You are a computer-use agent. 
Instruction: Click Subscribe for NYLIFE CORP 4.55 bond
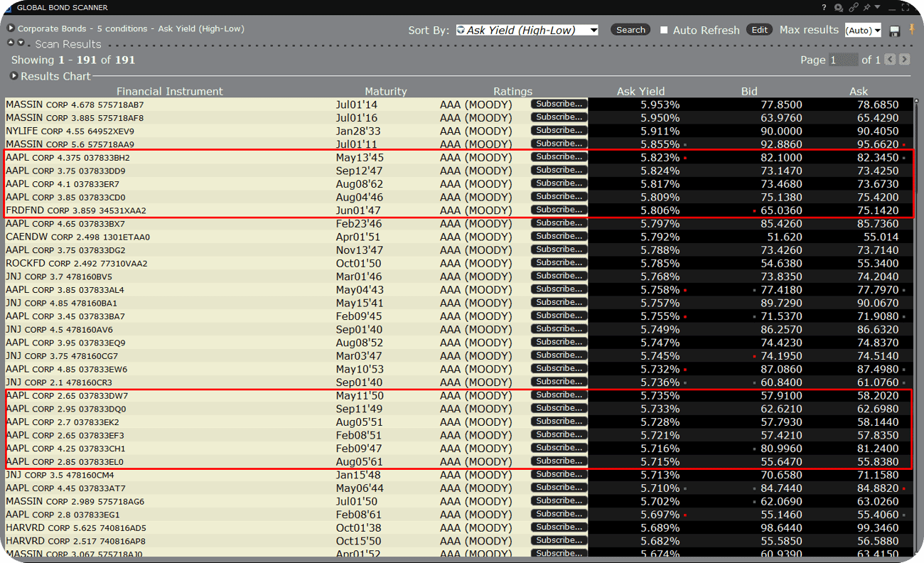pos(559,131)
